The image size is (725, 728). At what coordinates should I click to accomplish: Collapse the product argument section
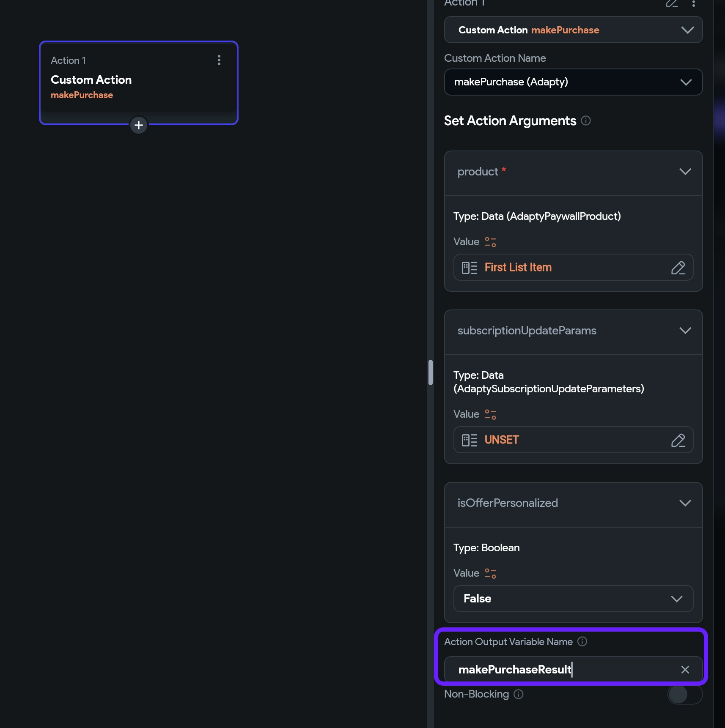click(685, 172)
